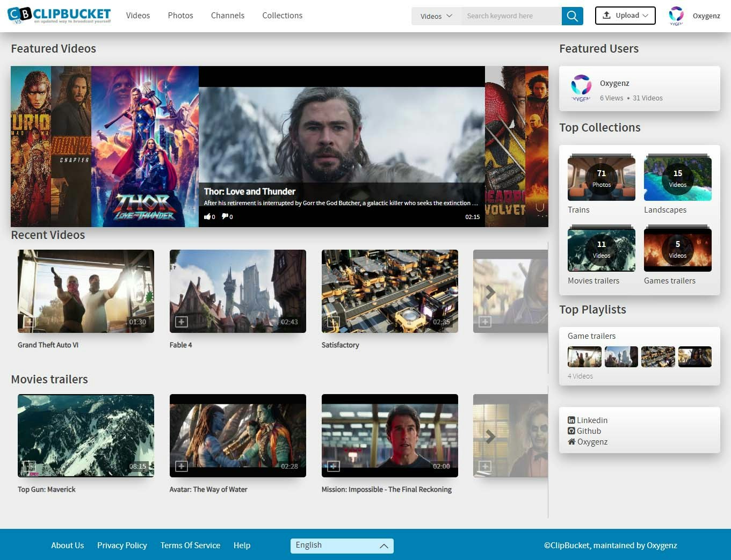The height and width of the screenshot is (560, 731).
Task: Open first thumbnail in Game trailers playlist
Action: click(584, 357)
